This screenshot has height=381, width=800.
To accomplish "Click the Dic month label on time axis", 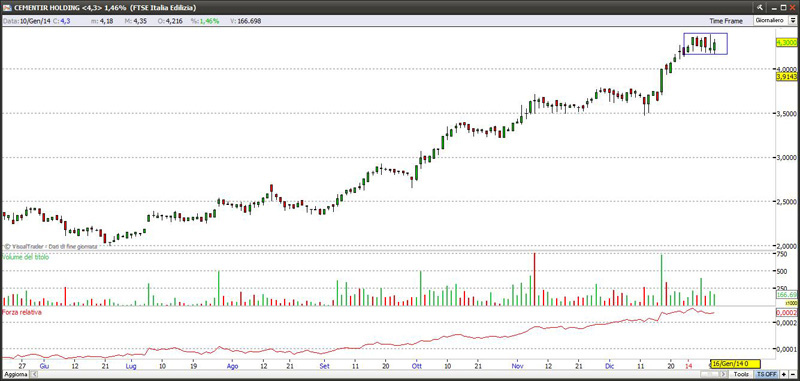I will [x=609, y=366].
